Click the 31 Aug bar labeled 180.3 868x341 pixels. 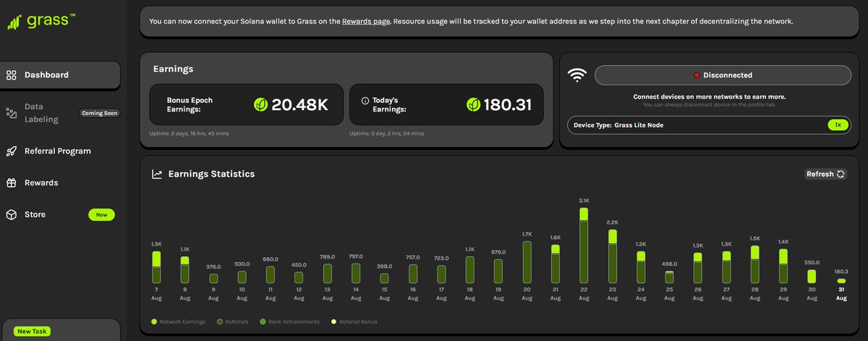(841, 281)
